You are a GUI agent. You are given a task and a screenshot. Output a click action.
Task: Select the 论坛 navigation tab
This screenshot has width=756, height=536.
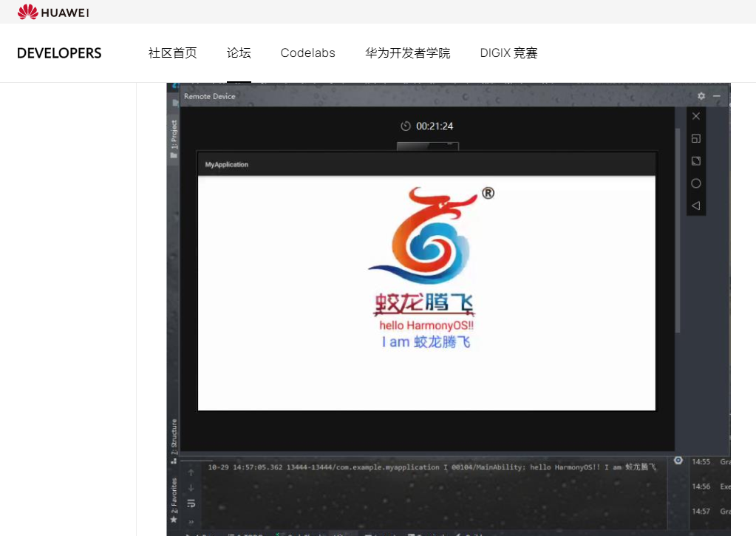tap(239, 53)
